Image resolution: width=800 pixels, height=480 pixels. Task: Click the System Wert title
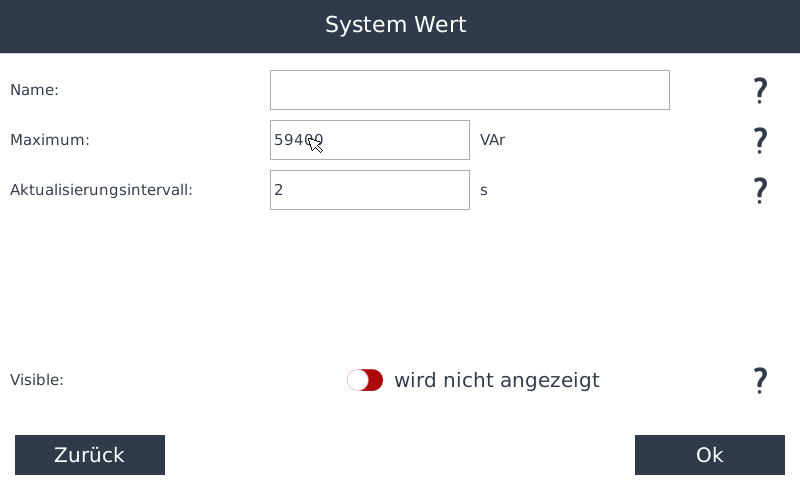click(396, 24)
